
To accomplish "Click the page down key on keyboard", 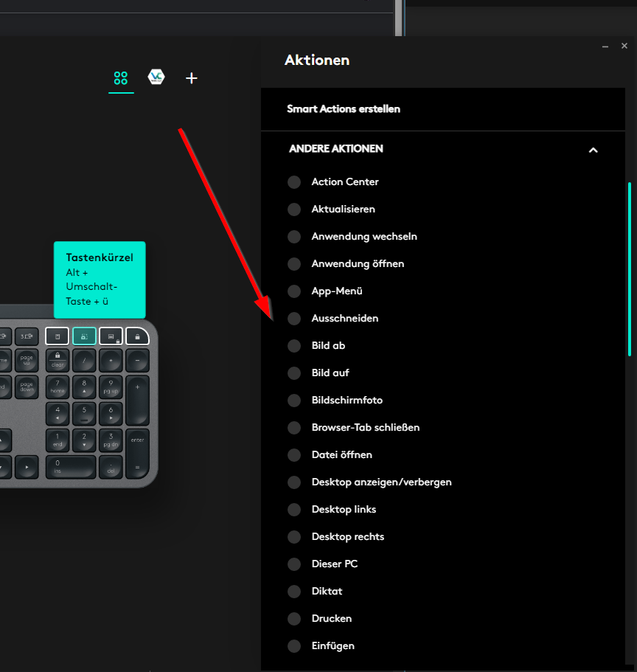I will point(27,387).
